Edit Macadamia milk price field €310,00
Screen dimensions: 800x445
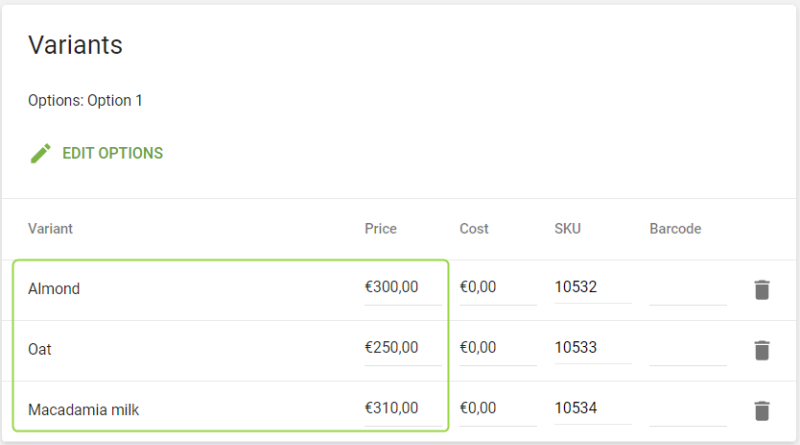click(402, 408)
